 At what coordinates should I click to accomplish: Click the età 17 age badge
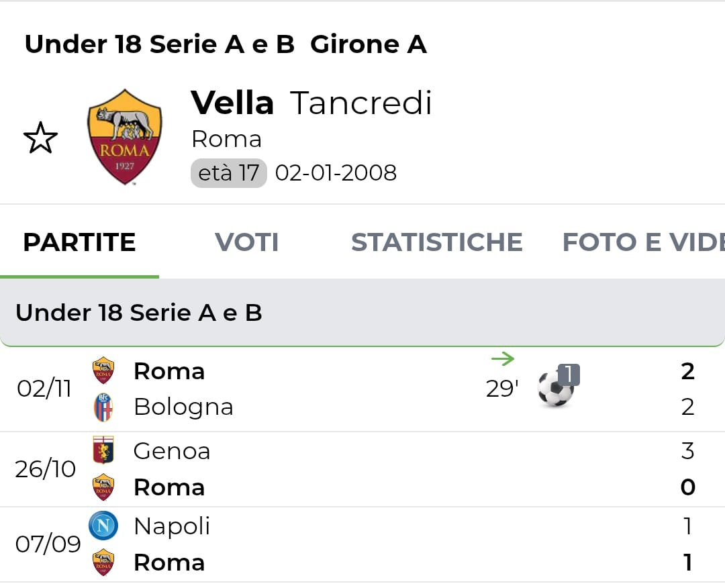tap(228, 173)
